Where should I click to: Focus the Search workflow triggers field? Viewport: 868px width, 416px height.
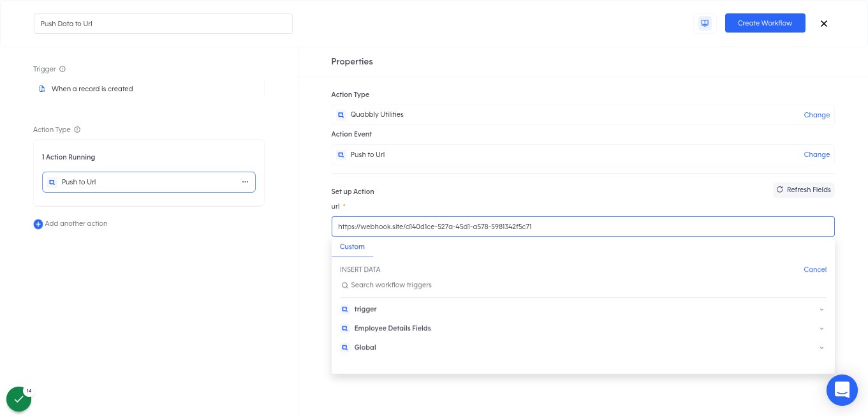583,285
